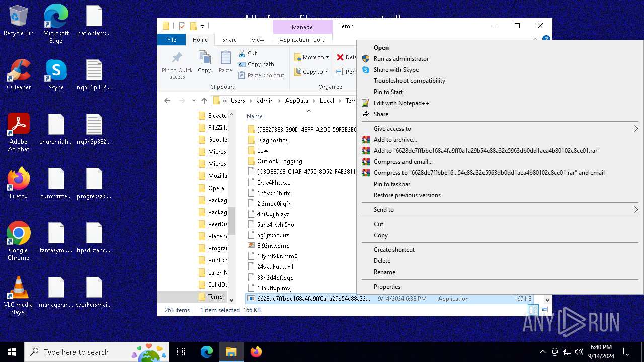Select the Diagnostics folder
This screenshot has height=362, width=644.
click(x=272, y=140)
